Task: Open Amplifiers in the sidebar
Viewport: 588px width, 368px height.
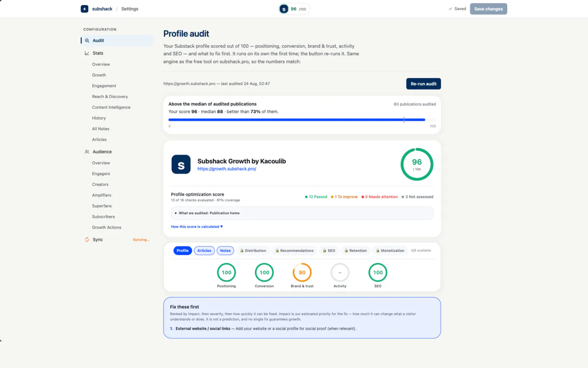Action: (x=102, y=195)
